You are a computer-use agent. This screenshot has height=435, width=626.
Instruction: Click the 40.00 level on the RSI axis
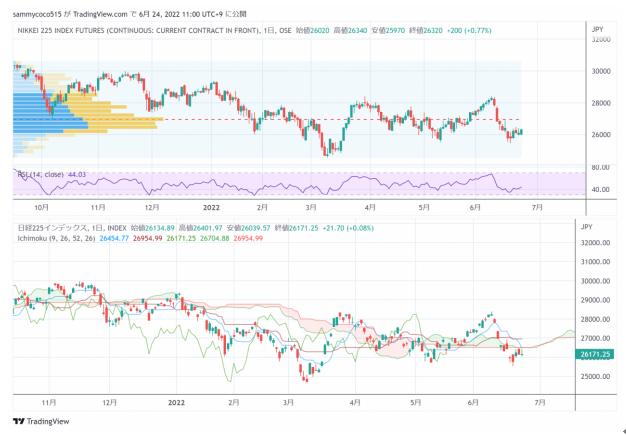click(x=600, y=190)
